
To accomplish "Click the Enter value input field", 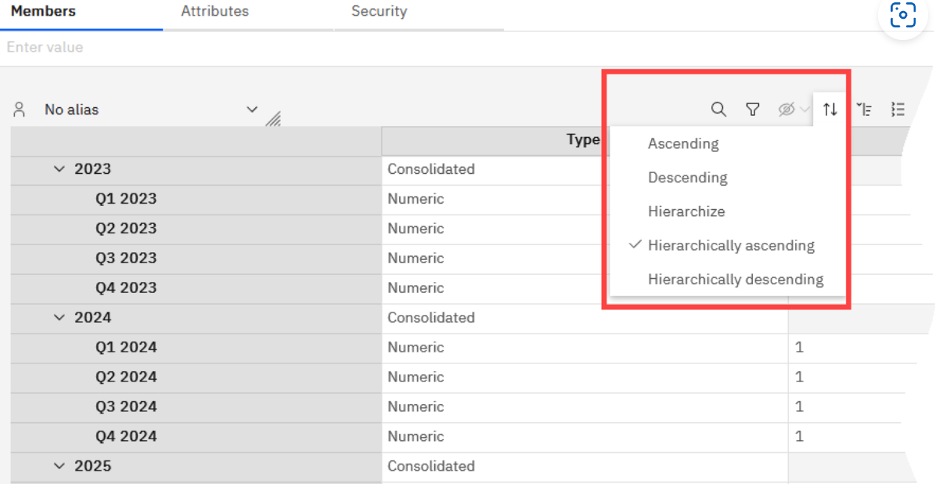I will coord(466,48).
